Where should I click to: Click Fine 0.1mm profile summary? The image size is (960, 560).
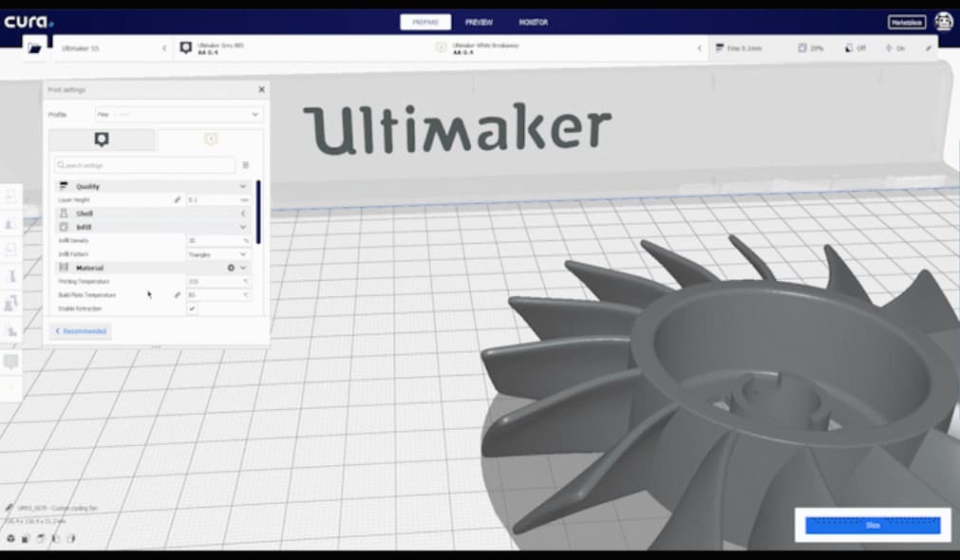coord(739,47)
